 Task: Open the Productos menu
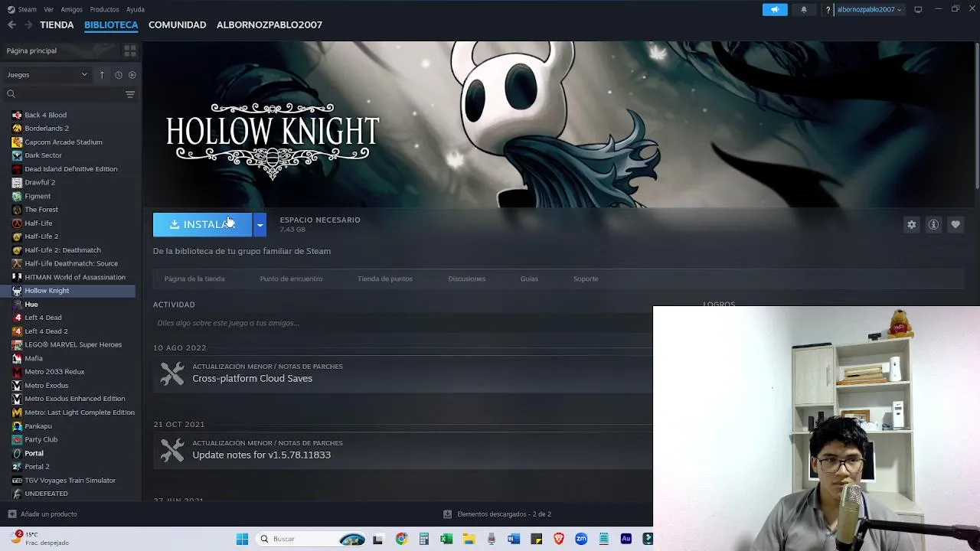(x=104, y=9)
